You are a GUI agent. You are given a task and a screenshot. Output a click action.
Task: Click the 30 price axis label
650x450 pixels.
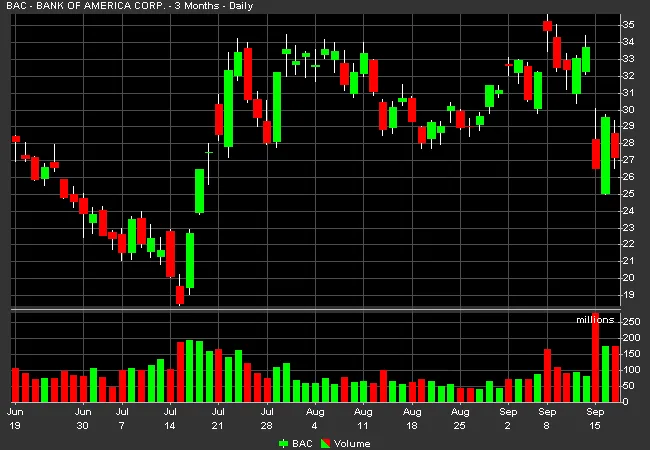coord(628,110)
